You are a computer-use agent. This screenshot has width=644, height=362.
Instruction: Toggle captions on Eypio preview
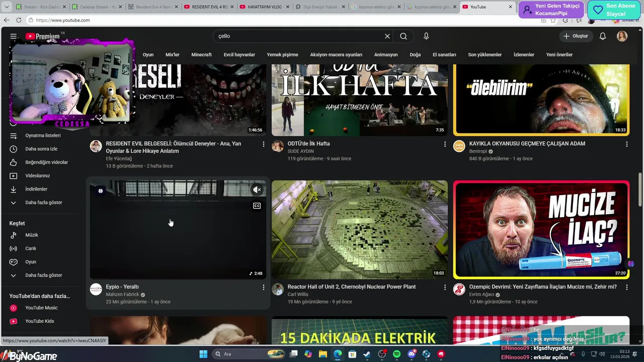(257, 206)
